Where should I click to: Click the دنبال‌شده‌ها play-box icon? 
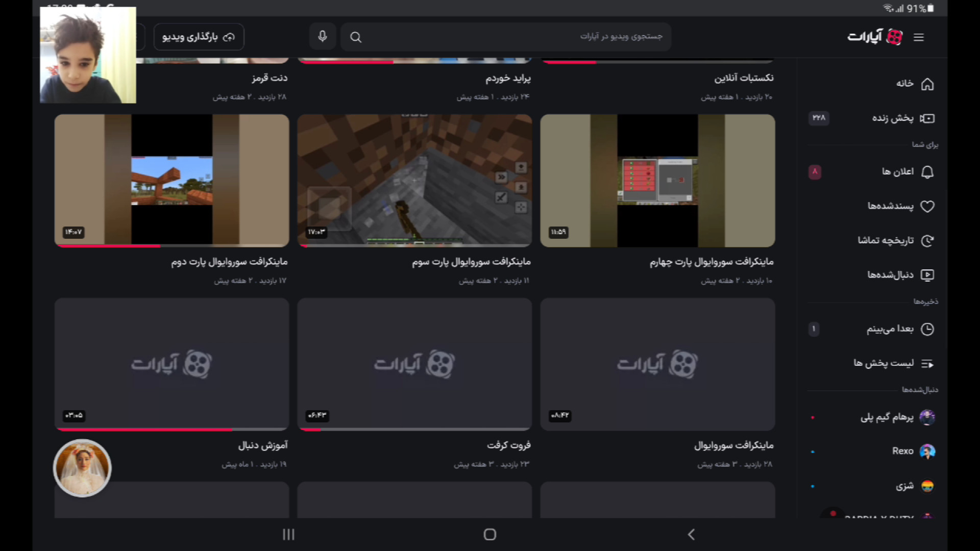(x=927, y=275)
